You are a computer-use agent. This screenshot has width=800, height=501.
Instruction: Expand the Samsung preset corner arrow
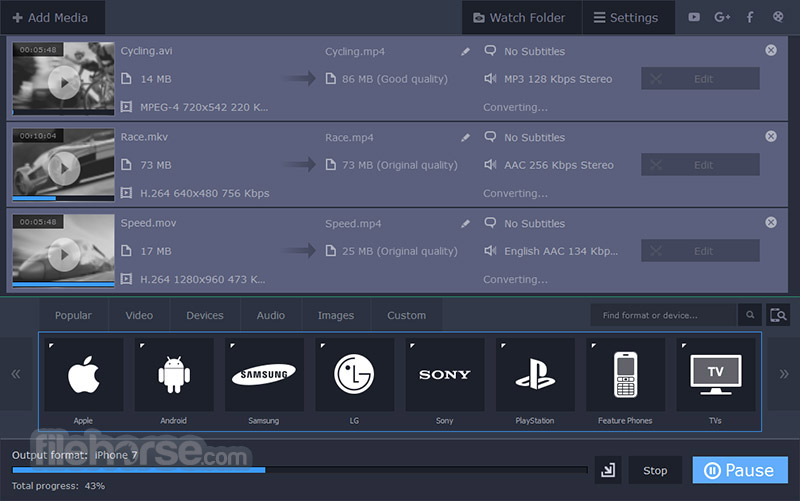pos(232,345)
